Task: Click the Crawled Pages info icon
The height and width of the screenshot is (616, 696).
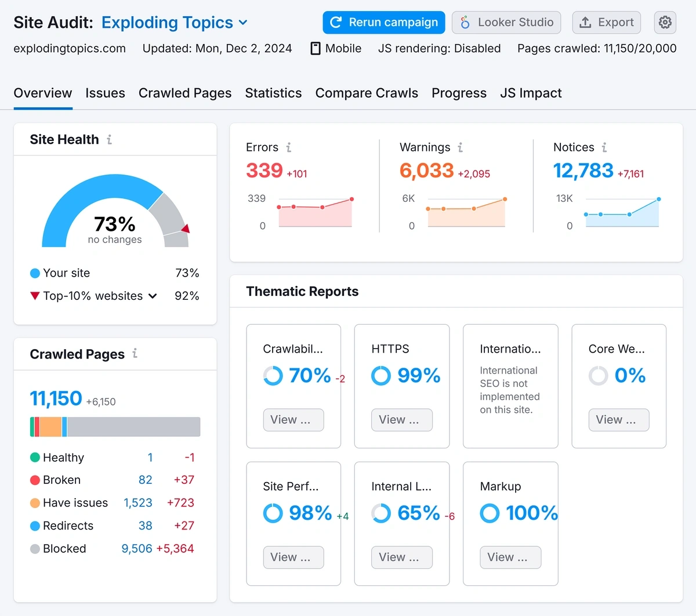Action: (135, 353)
